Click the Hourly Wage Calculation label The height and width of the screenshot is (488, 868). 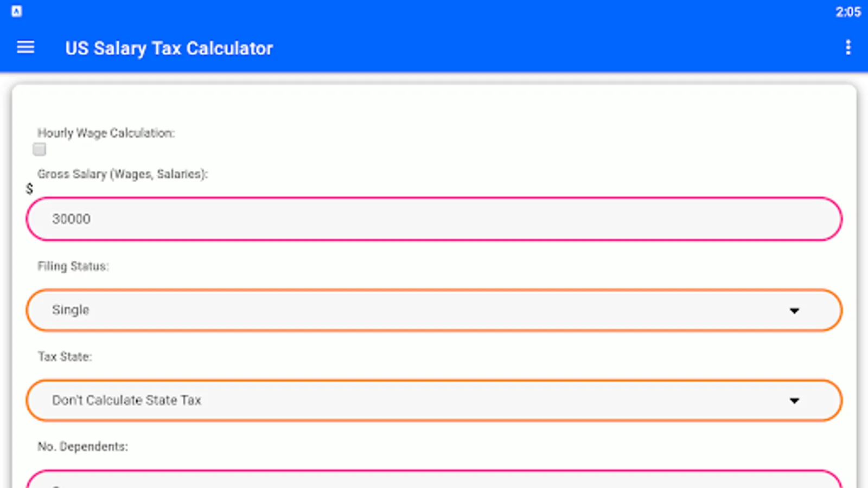pyautogui.click(x=106, y=133)
